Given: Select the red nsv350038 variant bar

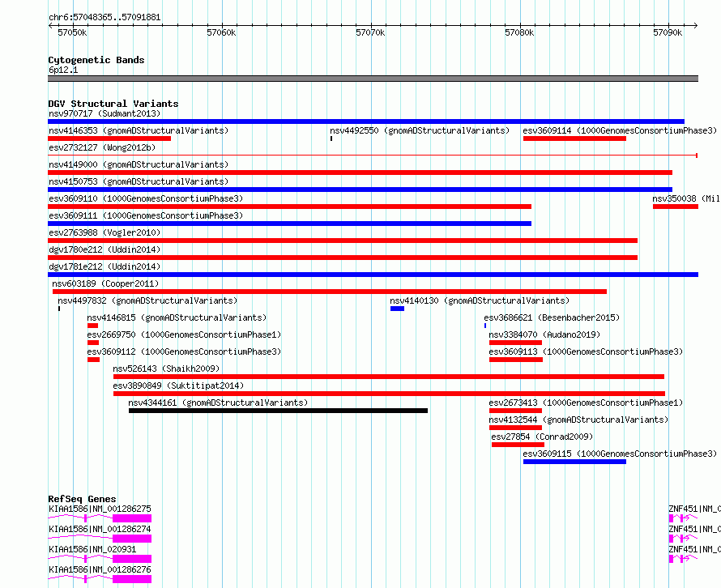Looking at the screenshot, I should tap(676, 207).
